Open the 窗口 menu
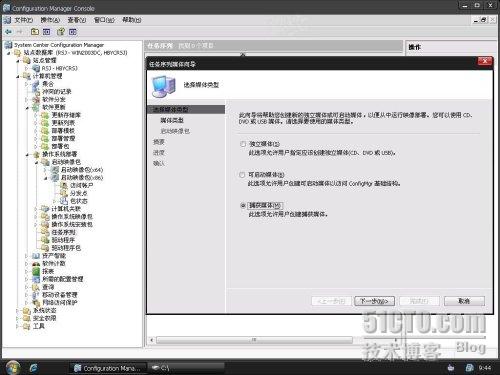The width and height of the screenshot is (500, 375). [104, 20]
